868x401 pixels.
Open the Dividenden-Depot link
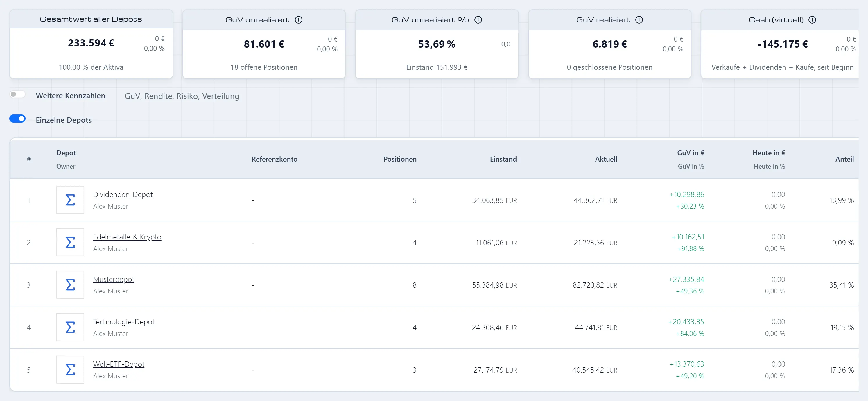point(123,194)
